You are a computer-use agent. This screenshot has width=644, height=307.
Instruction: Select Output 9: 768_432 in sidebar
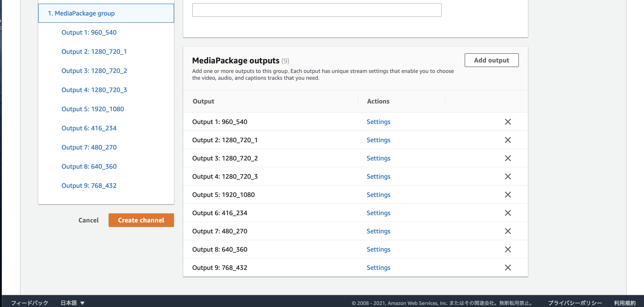pos(89,186)
